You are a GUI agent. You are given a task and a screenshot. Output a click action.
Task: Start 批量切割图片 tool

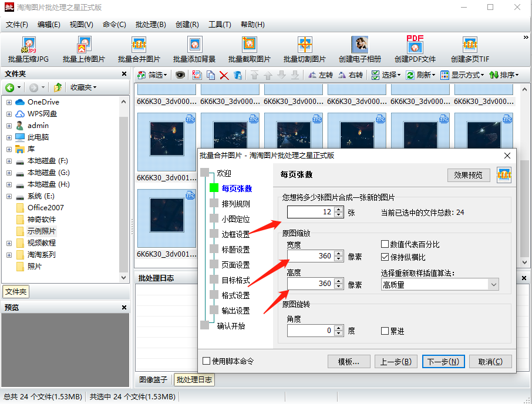[x=305, y=50]
